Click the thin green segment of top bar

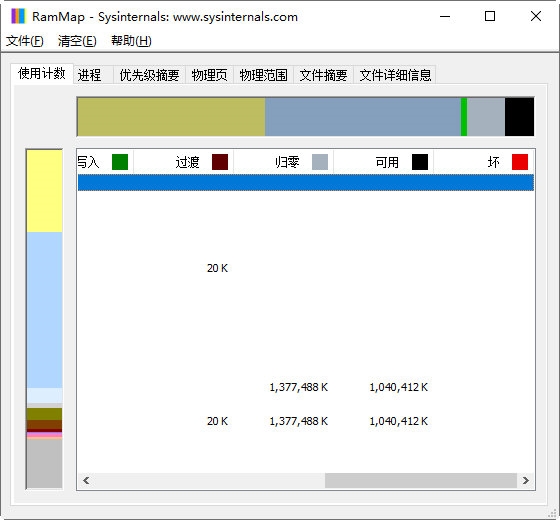click(464, 117)
